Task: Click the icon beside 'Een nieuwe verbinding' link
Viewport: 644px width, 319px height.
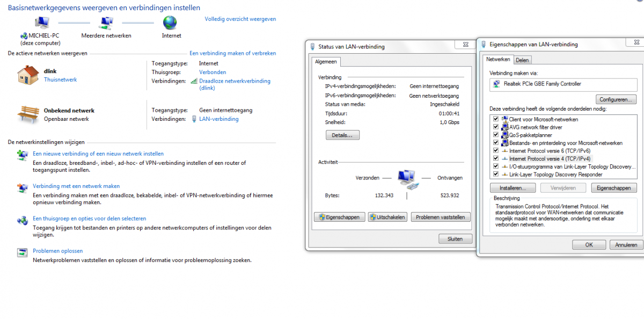Action: point(23,155)
